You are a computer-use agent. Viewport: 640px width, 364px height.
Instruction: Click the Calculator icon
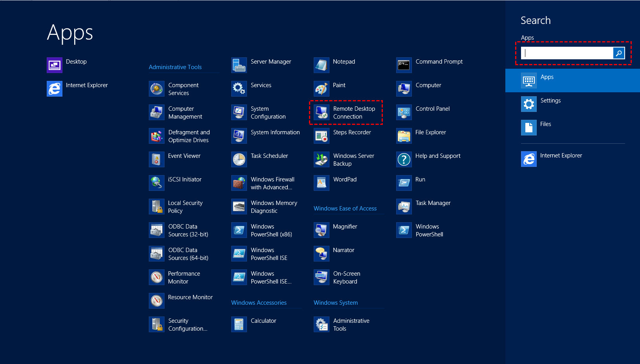[x=239, y=324]
